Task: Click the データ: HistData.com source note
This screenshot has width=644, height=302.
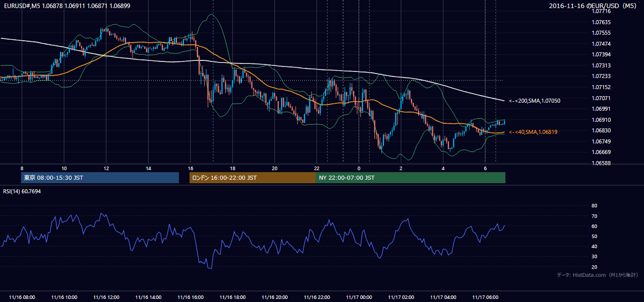Action: point(598,275)
